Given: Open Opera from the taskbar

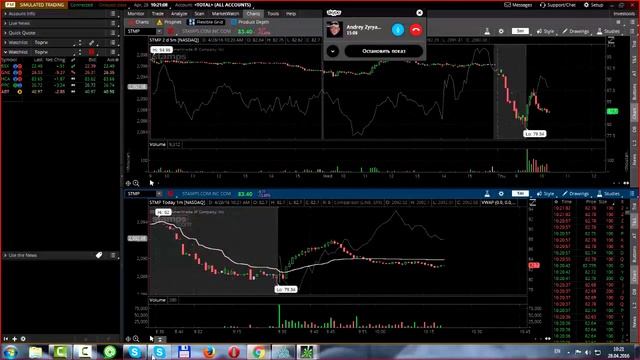Looking at the screenshot, I should [233, 352].
